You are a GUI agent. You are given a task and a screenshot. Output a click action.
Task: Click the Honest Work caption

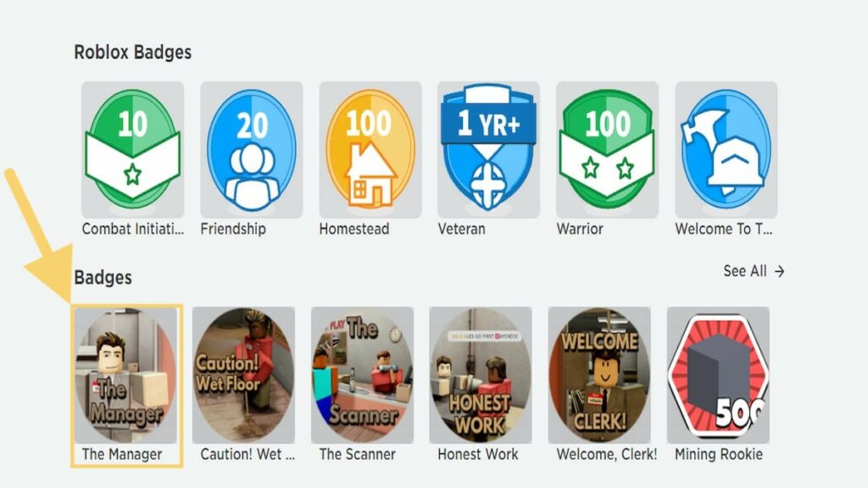[478, 454]
